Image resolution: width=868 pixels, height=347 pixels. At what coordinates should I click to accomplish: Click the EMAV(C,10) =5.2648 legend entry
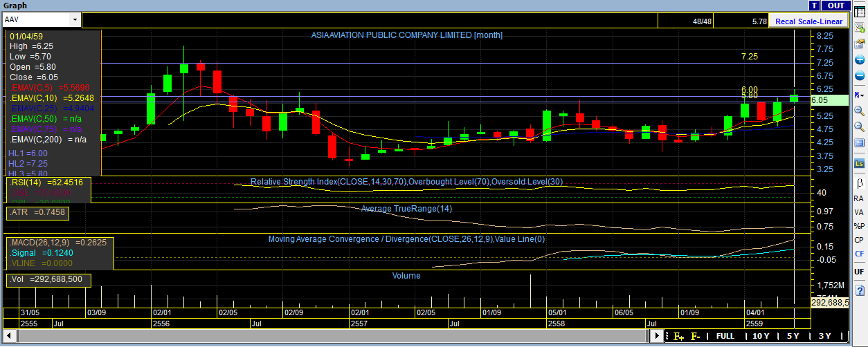pos(51,98)
